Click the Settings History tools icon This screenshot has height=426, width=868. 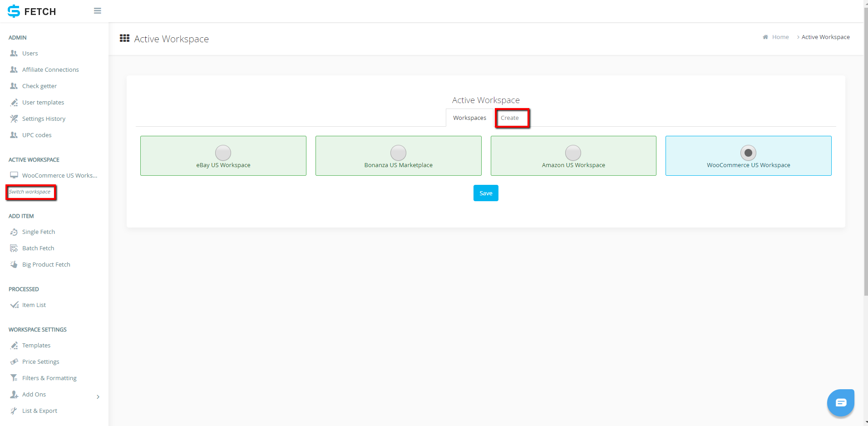tap(14, 119)
